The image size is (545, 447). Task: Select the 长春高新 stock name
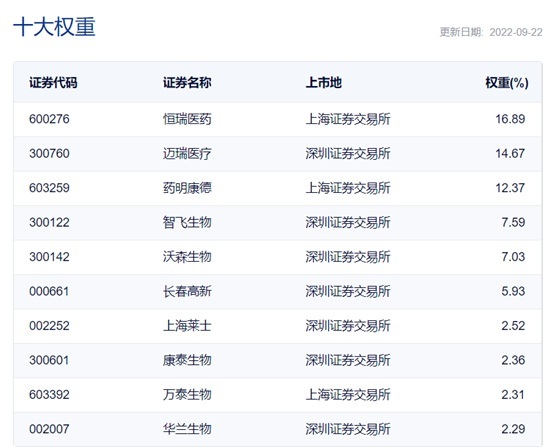coord(187,291)
